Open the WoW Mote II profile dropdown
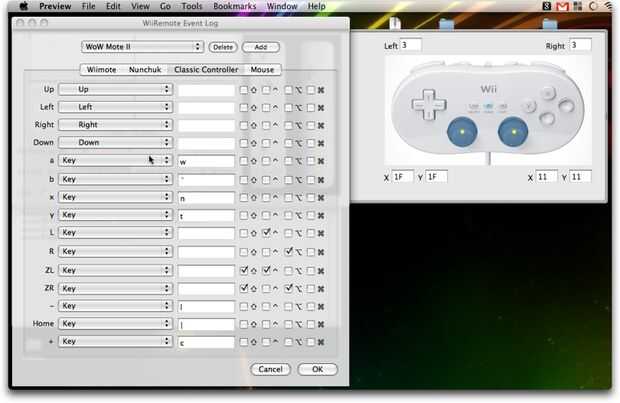 coord(142,47)
